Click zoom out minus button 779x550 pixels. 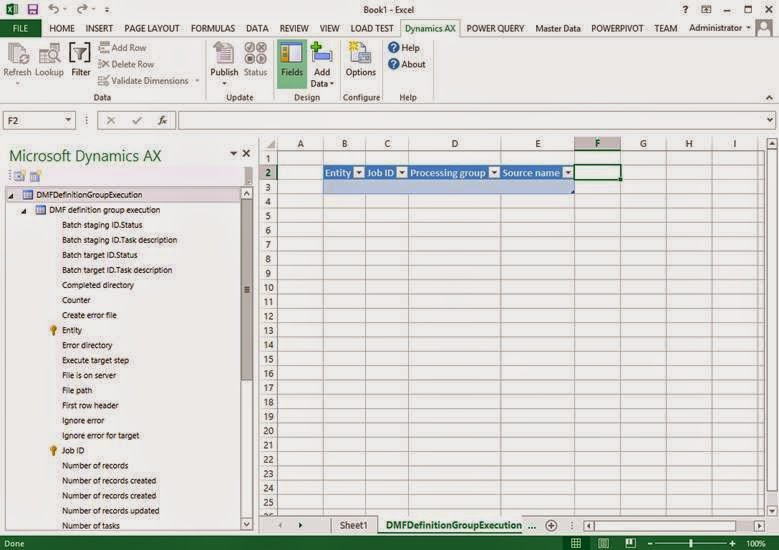tap(650, 544)
